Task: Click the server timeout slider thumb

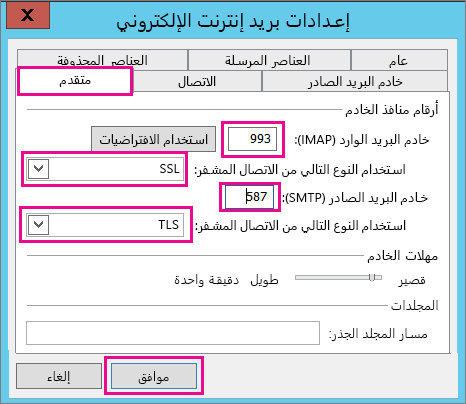Action: click(372, 277)
